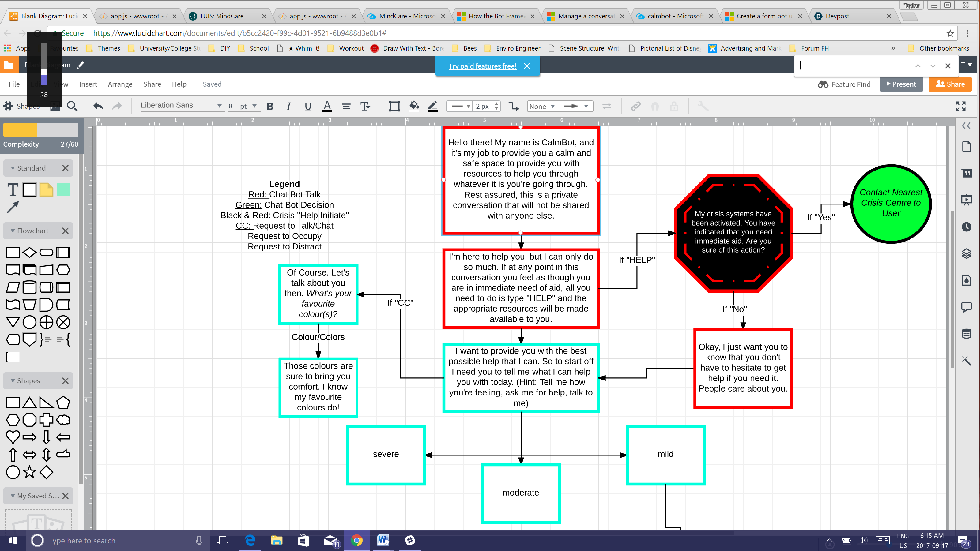Click the Line Color pencil icon
Image resolution: width=980 pixels, height=551 pixels.
tap(432, 106)
